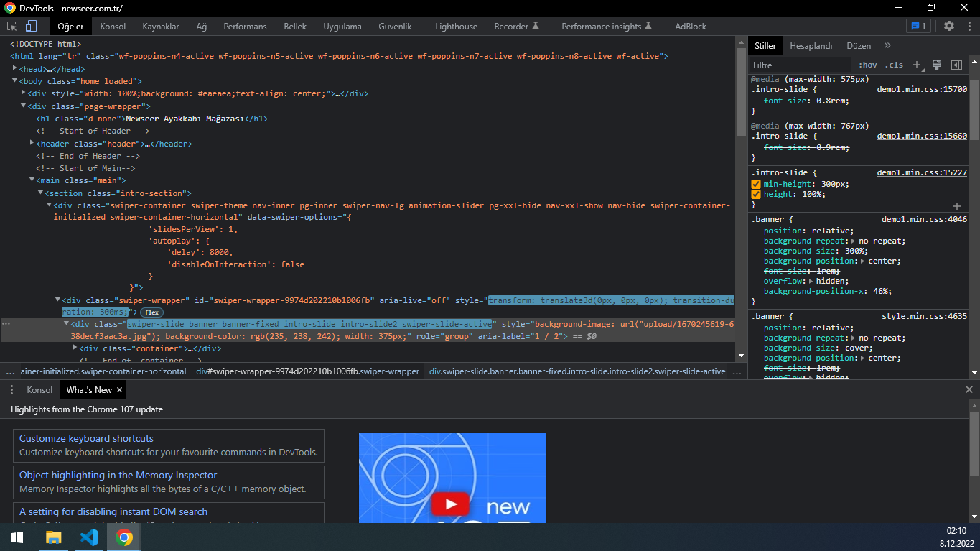
Task: Click the Filtre styles filter field
Action: pos(797,65)
